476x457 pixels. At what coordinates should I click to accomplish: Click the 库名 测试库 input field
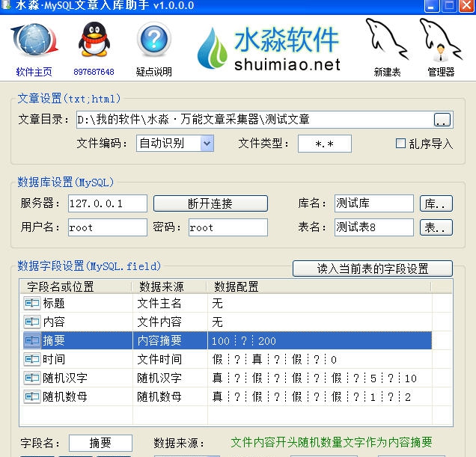pos(374,203)
